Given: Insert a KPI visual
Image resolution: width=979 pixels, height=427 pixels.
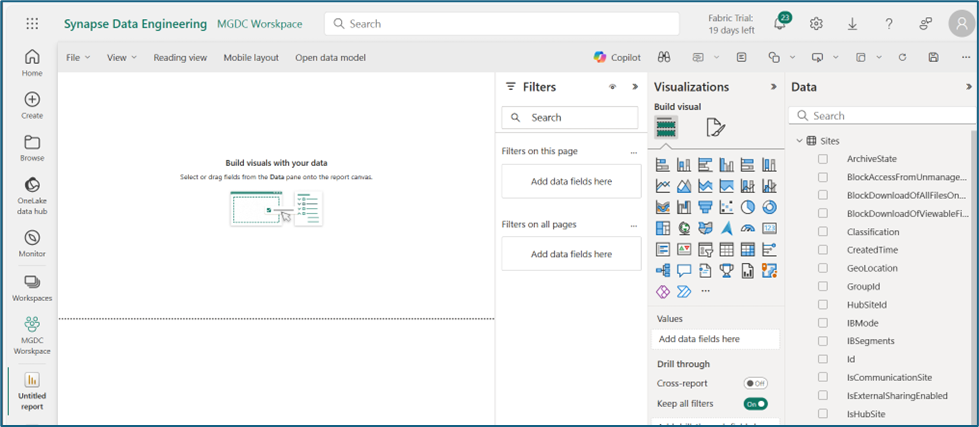Looking at the screenshot, I should coord(684,250).
